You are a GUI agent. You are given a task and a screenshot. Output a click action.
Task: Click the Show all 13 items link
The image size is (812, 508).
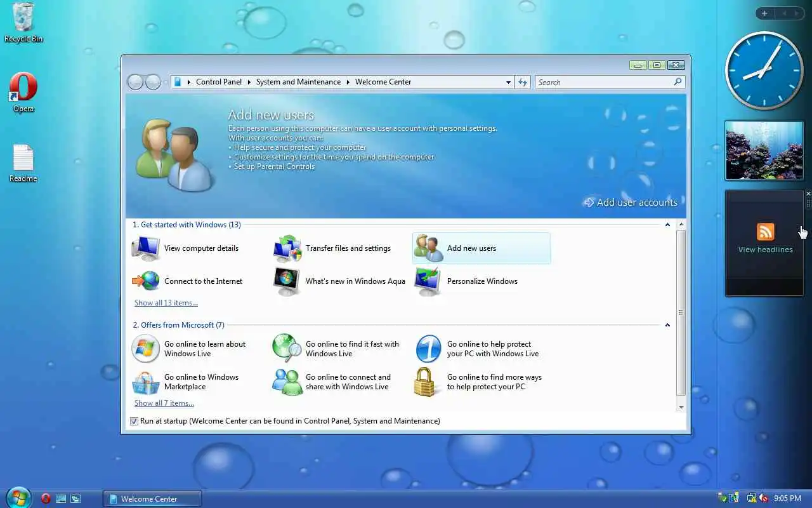166,303
